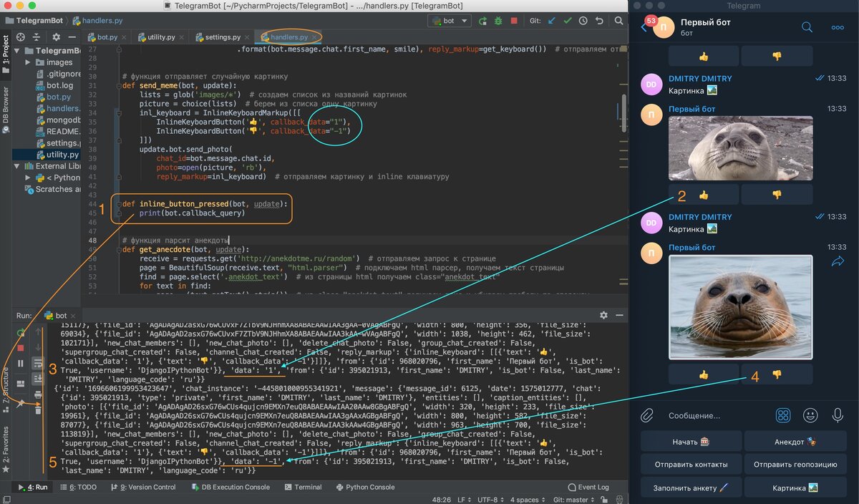Open the Event Log

pos(588,487)
